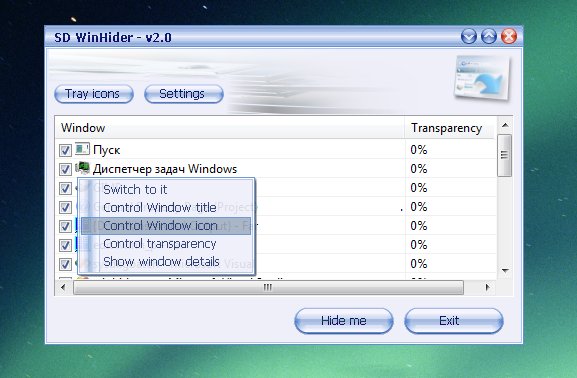Click the vertical scrollbar up arrow
Viewport: 577px width, 378px height.
[505, 126]
